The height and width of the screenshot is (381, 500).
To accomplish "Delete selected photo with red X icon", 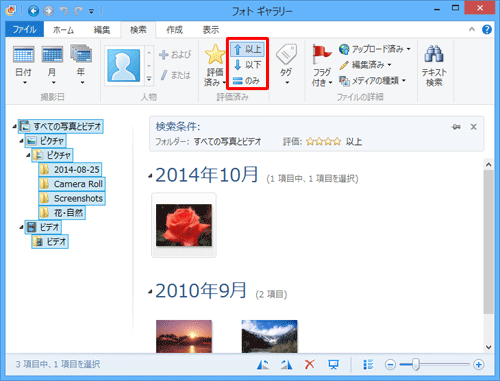I will [x=310, y=364].
